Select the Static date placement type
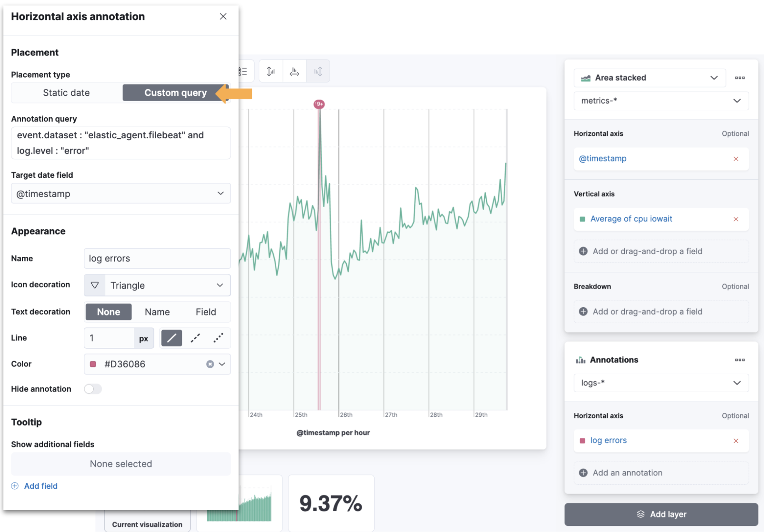The image size is (764, 532). [66, 92]
